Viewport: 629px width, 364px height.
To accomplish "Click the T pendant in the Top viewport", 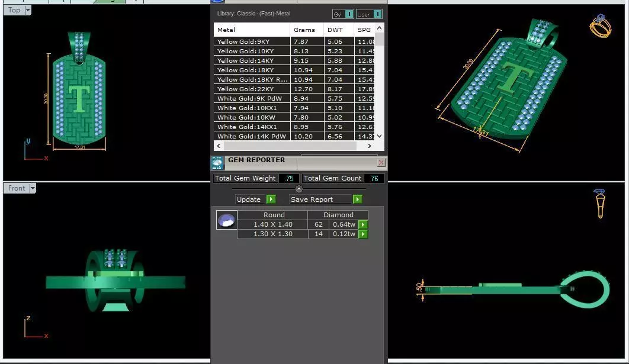I will tap(79, 88).
